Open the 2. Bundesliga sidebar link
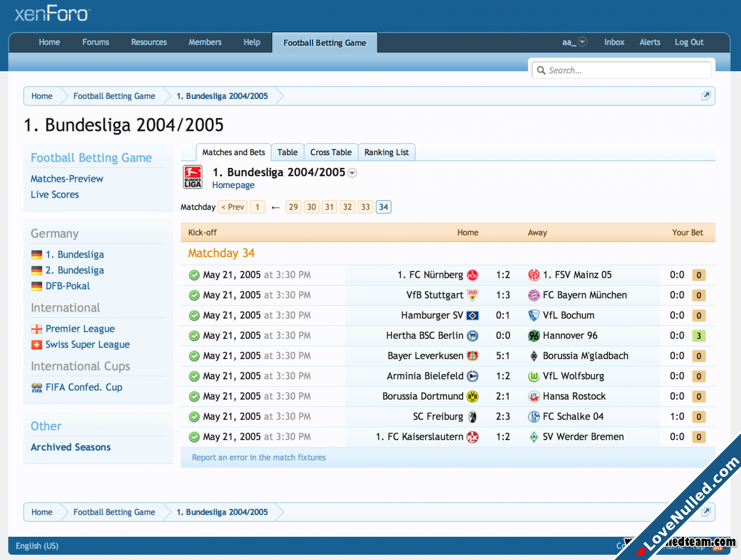Image resolution: width=741 pixels, height=560 pixels. coord(75,270)
